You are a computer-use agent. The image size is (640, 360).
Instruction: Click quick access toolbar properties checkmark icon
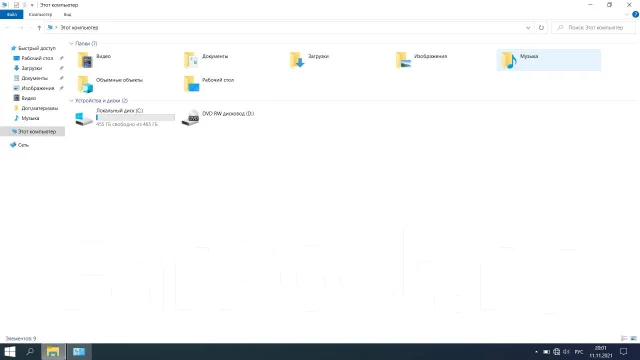point(16,5)
